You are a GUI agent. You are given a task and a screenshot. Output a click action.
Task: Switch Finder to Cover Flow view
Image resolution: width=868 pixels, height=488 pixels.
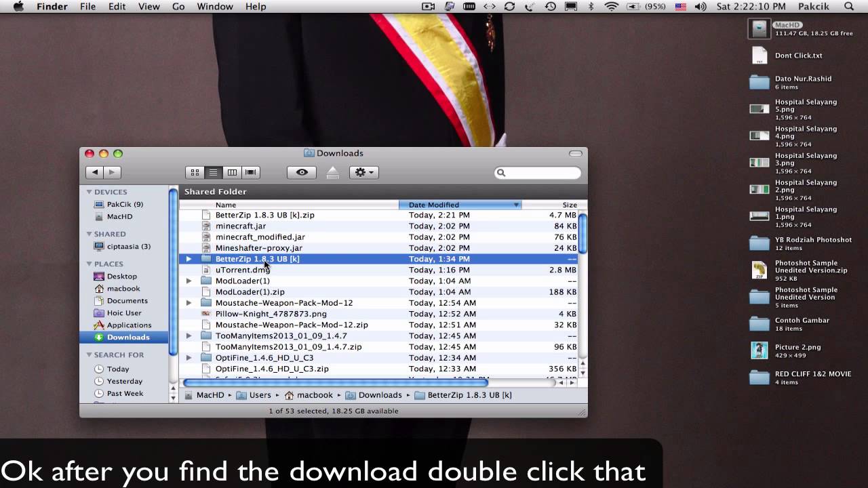tap(251, 173)
